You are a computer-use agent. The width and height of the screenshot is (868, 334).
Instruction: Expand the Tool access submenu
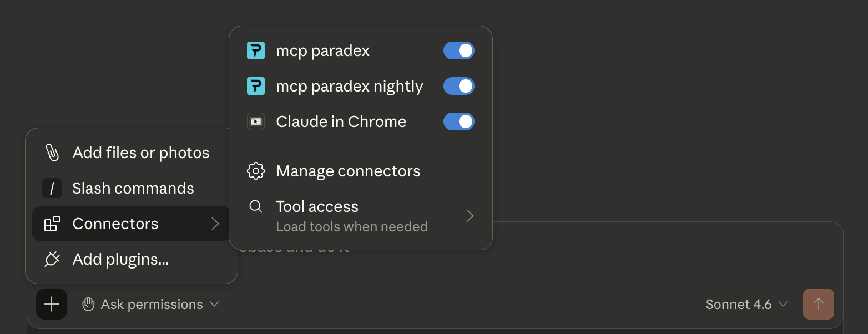470,216
